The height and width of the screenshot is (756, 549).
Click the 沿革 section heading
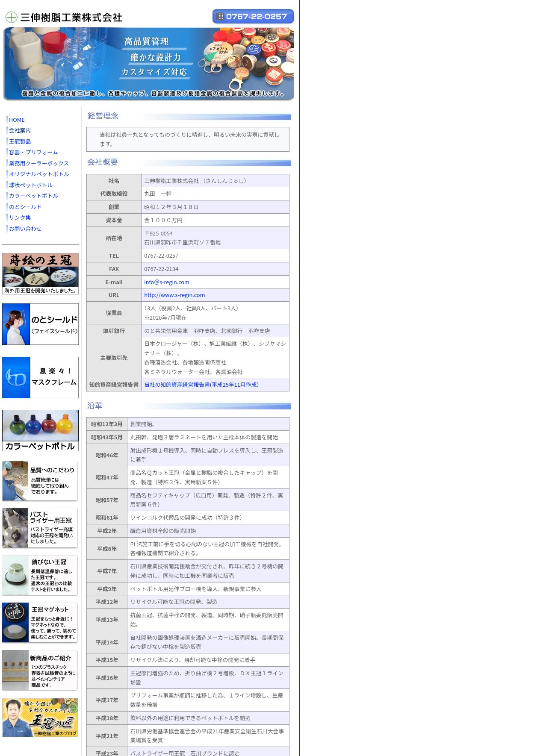pos(95,406)
